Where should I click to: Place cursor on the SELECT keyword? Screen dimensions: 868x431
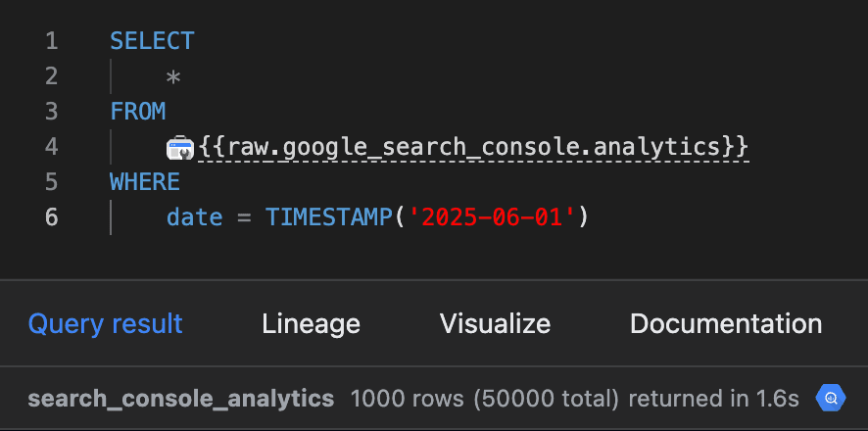152,41
